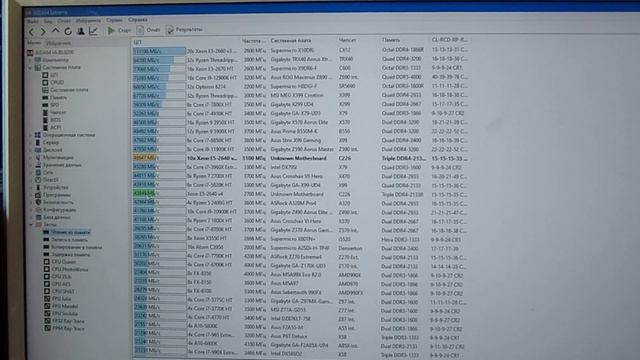Switch to the Меню sidebar tab
Image resolution: width=640 pixels, height=360 pixels.
pyautogui.click(x=34, y=43)
